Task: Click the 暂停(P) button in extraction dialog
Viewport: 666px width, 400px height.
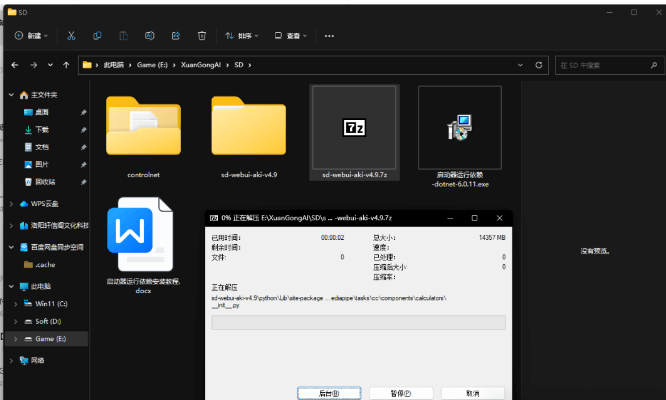Action: click(401, 393)
